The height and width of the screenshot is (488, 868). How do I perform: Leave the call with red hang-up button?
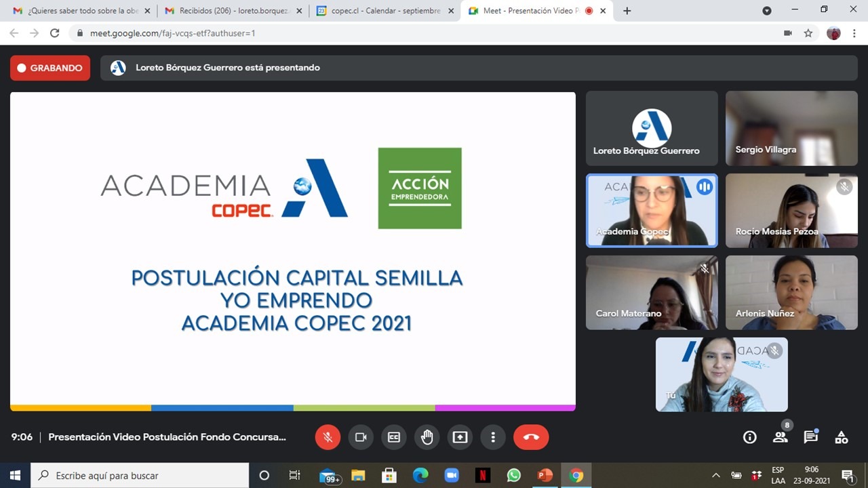(x=531, y=437)
